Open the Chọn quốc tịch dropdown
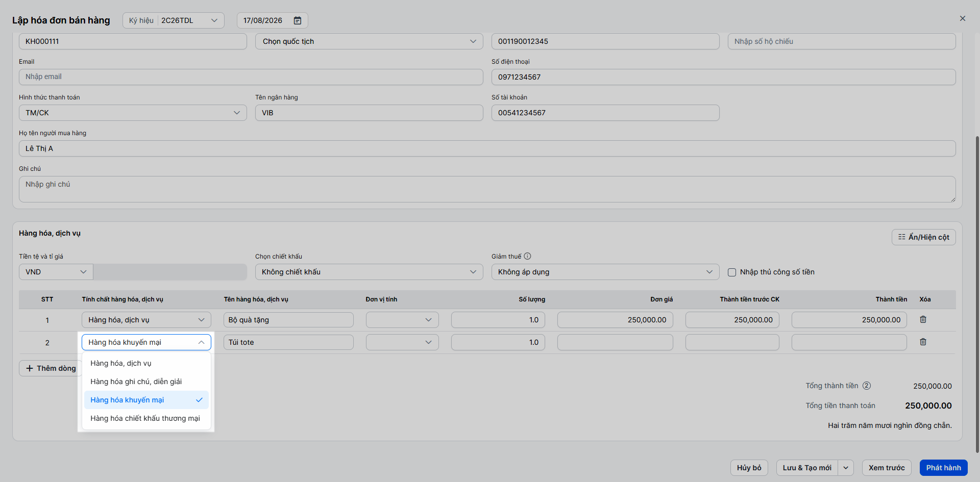Viewport: 980px width, 482px height. [369, 41]
